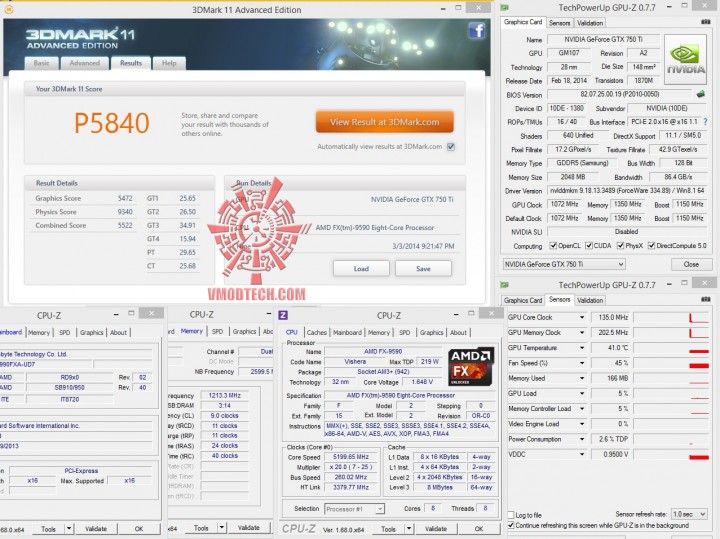Open the Fan Speed (%) sensor dropdown

click(x=582, y=363)
